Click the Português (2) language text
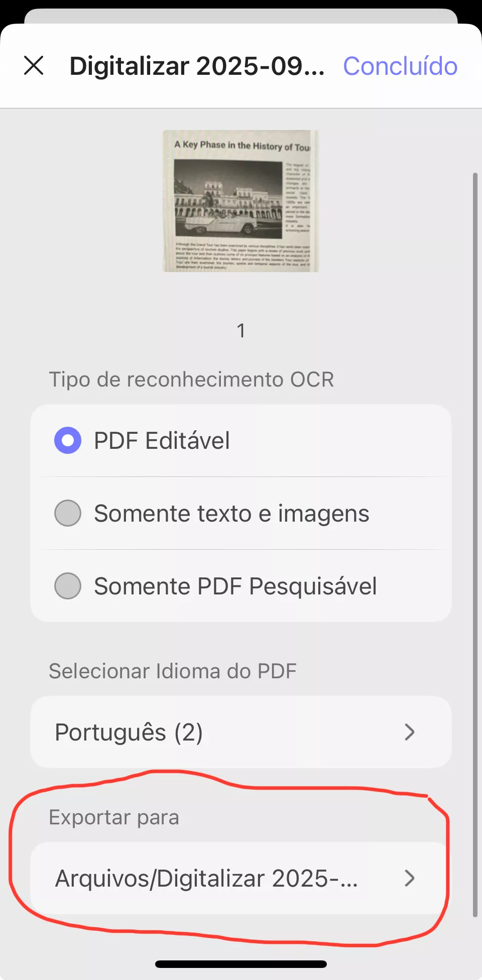482x980 pixels. pyautogui.click(x=129, y=732)
